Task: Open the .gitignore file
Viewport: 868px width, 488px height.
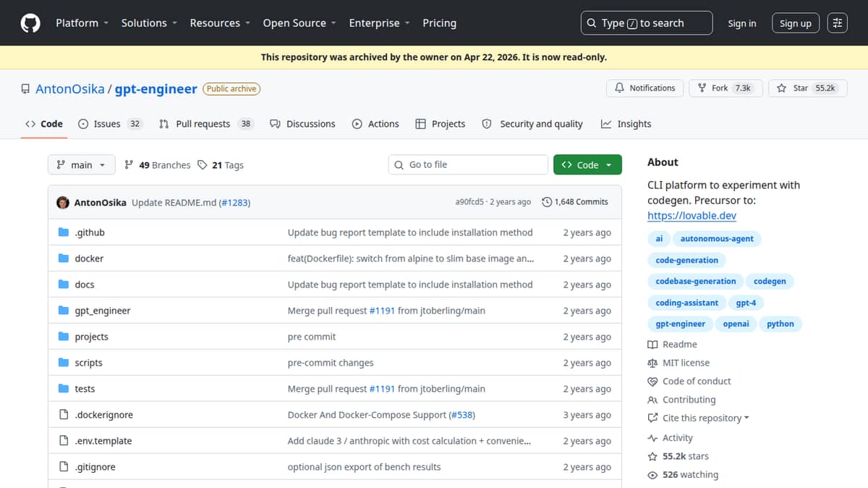Action: (x=95, y=467)
